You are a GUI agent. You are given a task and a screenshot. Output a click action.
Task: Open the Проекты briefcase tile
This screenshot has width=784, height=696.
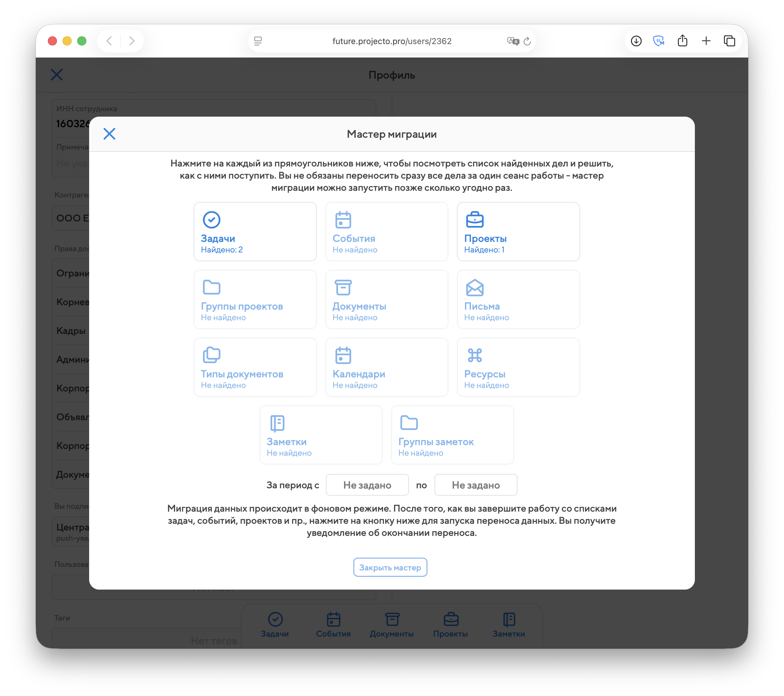coord(518,232)
